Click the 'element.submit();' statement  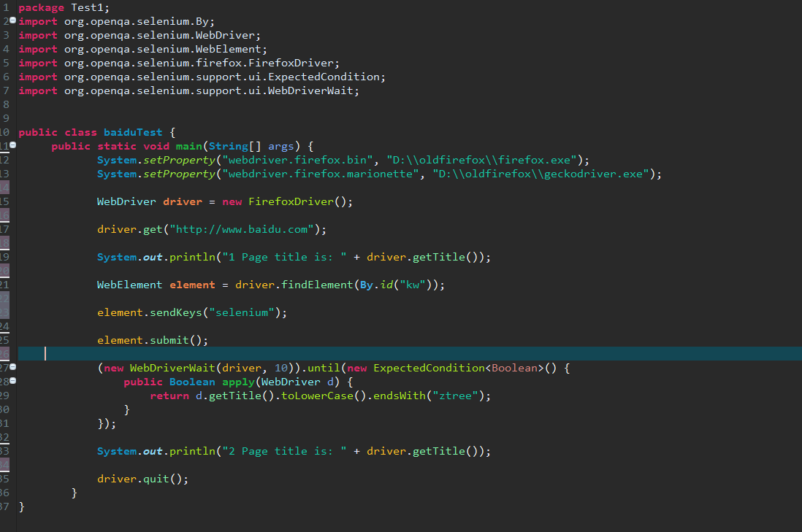click(153, 340)
